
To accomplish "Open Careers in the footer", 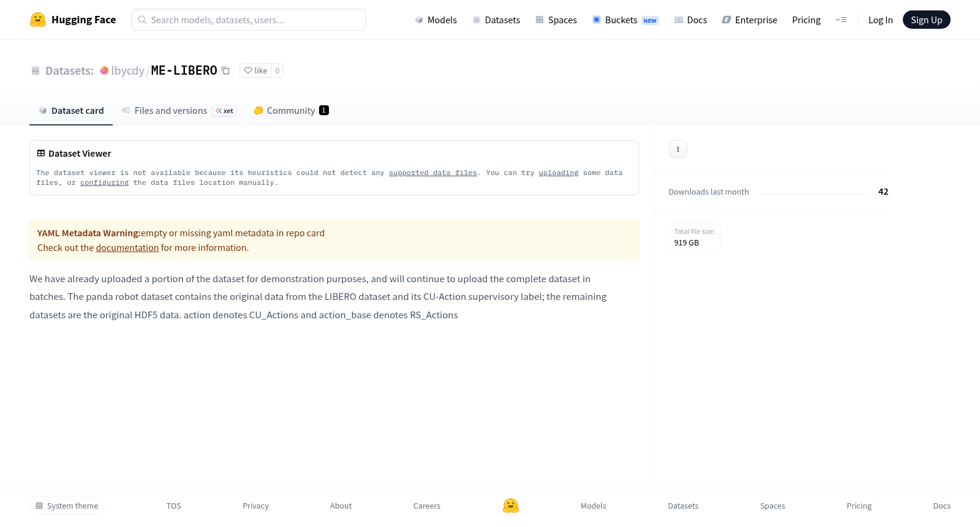I will 427,506.
